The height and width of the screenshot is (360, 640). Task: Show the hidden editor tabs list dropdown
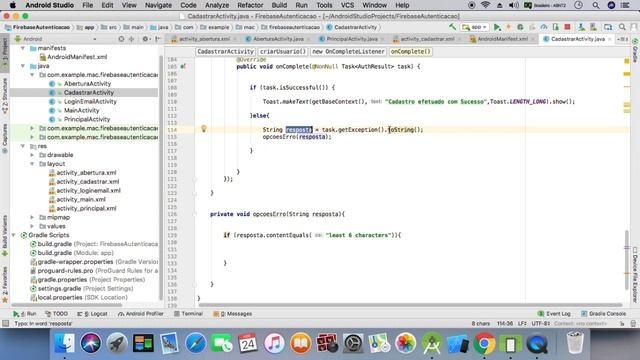622,39
